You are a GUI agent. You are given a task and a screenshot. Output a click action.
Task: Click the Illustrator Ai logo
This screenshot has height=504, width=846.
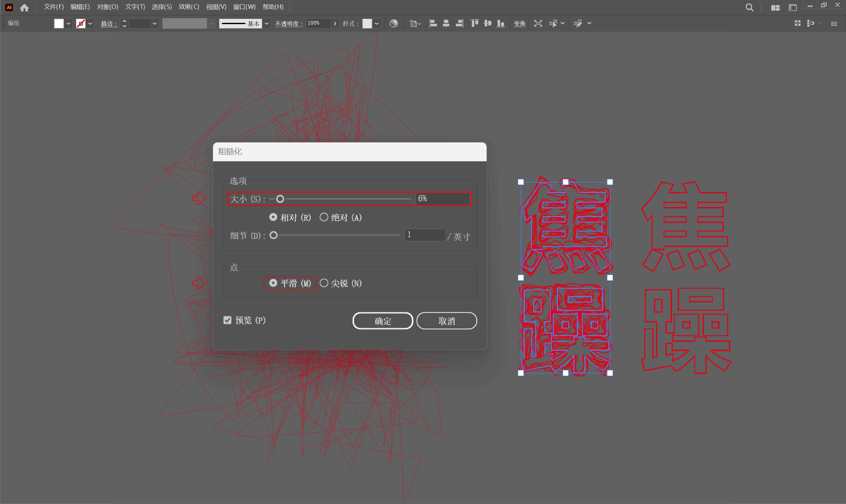[x=9, y=7]
